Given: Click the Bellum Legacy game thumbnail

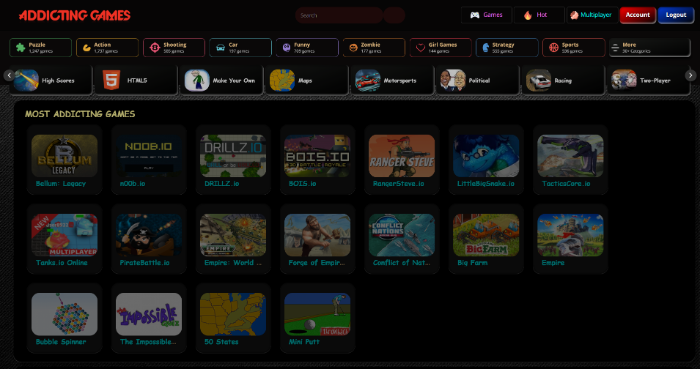Looking at the screenshot, I should [64, 156].
